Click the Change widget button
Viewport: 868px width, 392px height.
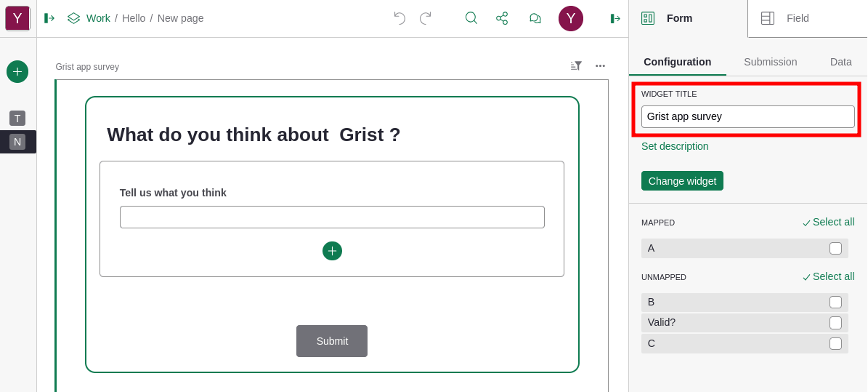pyautogui.click(x=682, y=181)
